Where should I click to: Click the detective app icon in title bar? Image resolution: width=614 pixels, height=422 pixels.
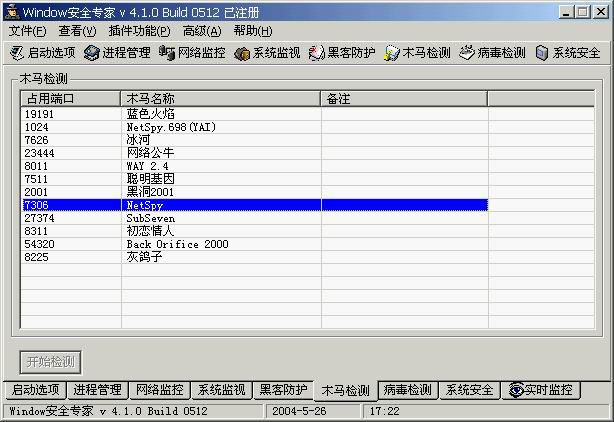(x=12, y=12)
